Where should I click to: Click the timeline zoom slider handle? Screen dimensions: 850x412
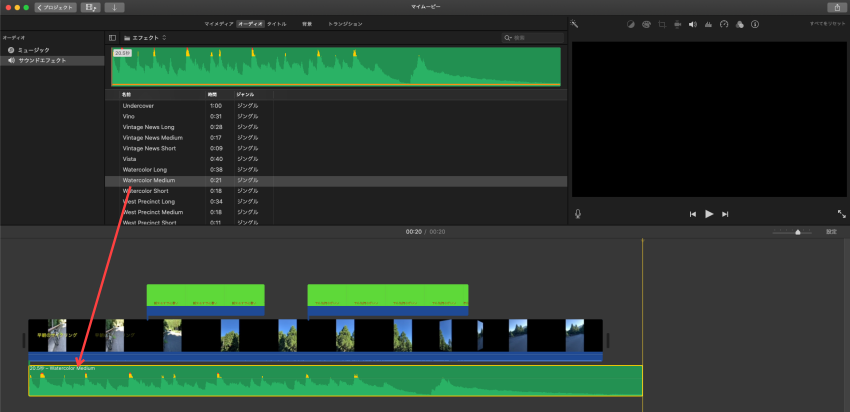[797, 231]
